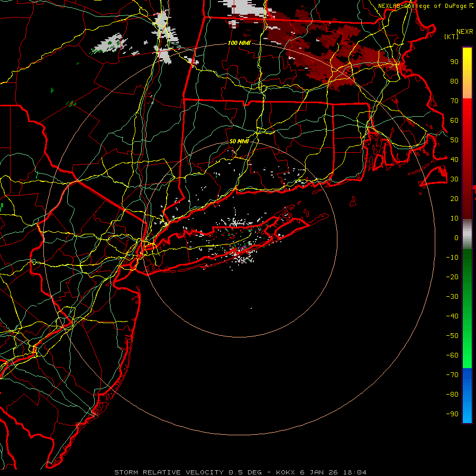Click the positive 30 value on velocity scale

coord(454,179)
